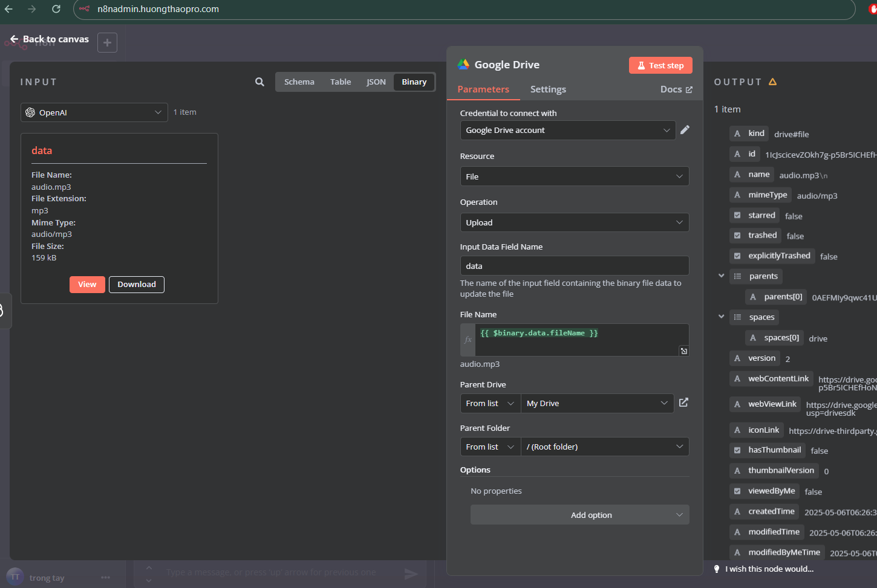Expand File Name expression editor icon
Image resolution: width=877 pixels, height=588 pixels.
click(x=683, y=351)
